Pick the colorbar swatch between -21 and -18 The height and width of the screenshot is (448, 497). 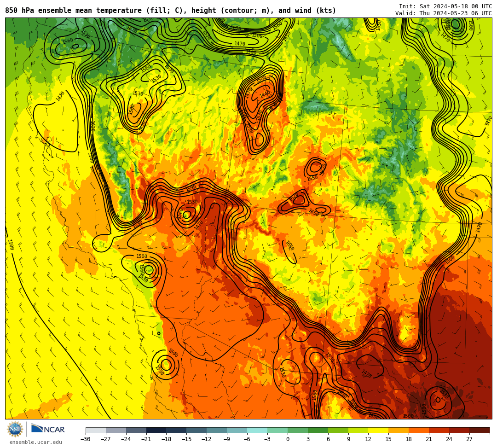pyautogui.click(x=156, y=430)
